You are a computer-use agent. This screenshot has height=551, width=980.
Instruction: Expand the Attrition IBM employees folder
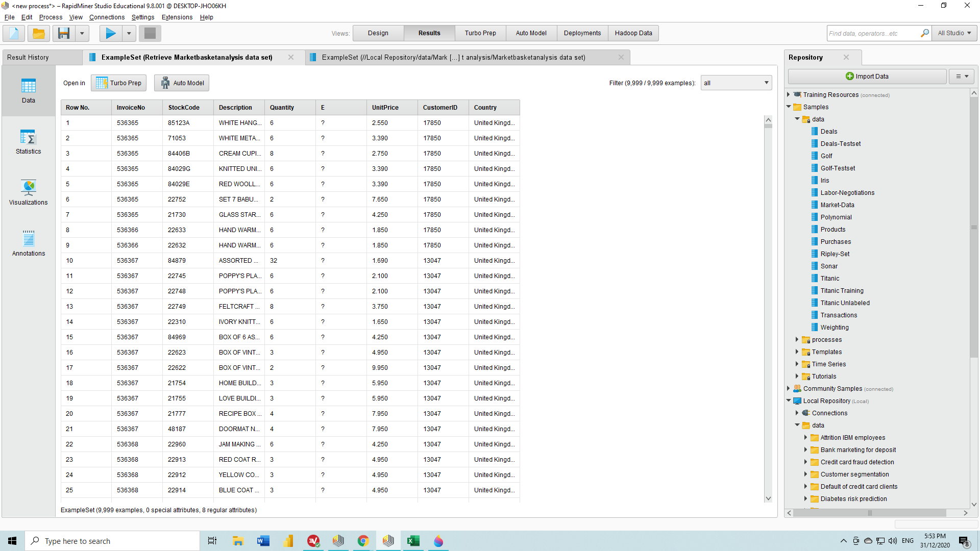(806, 437)
